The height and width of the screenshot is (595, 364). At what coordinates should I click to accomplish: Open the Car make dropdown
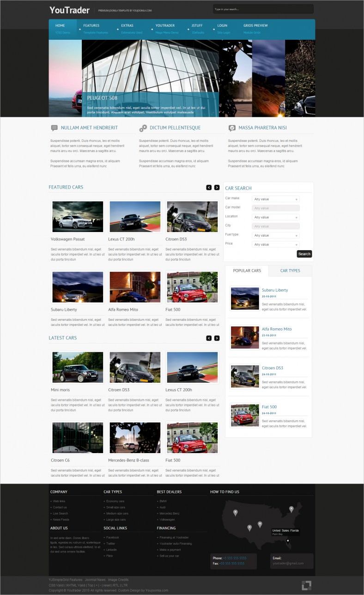276,199
